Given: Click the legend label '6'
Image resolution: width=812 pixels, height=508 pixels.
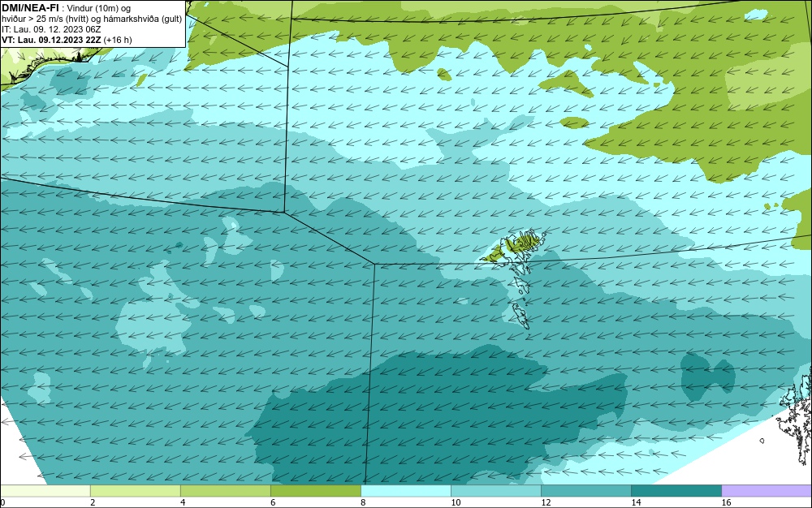Looking at the screenshot, I should point(273,502).
